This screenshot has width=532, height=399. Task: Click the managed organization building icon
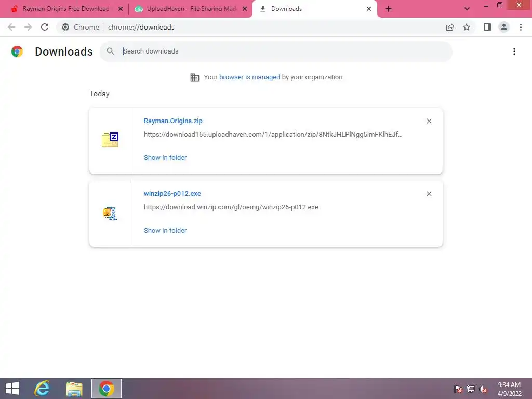tap(195, 77)
